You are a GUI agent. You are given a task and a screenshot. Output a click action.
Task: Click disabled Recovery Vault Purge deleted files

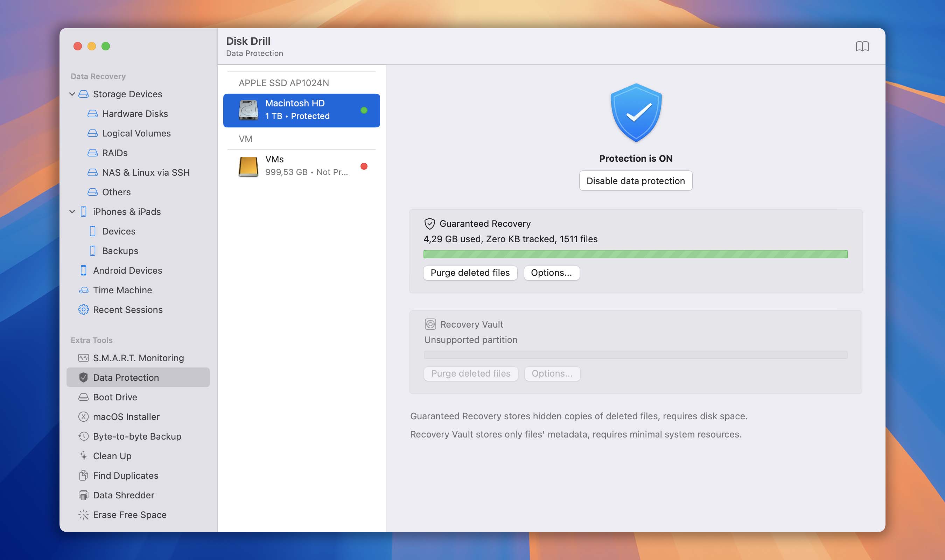(471, 373)
